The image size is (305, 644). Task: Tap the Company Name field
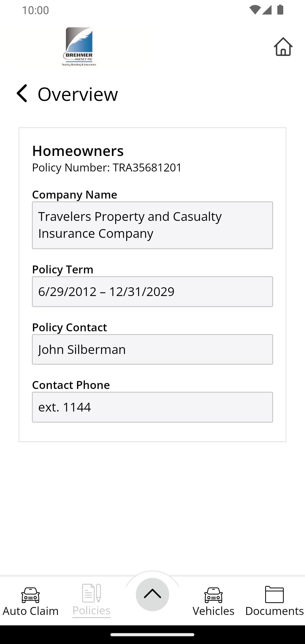tap(152, 225)
